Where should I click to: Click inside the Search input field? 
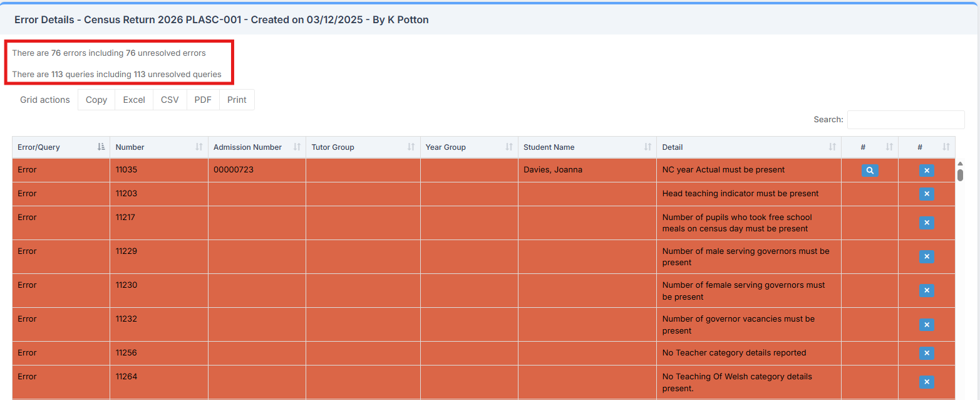905,120
